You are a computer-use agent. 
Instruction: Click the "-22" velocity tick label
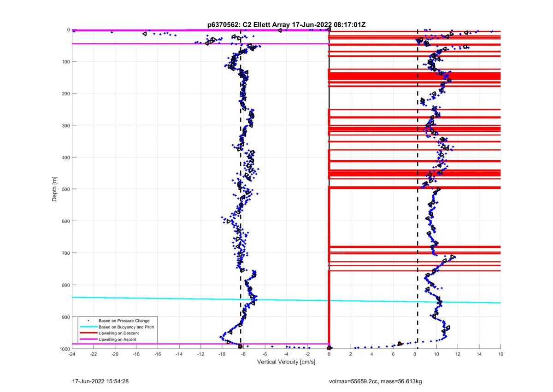(x=94, y=354)
